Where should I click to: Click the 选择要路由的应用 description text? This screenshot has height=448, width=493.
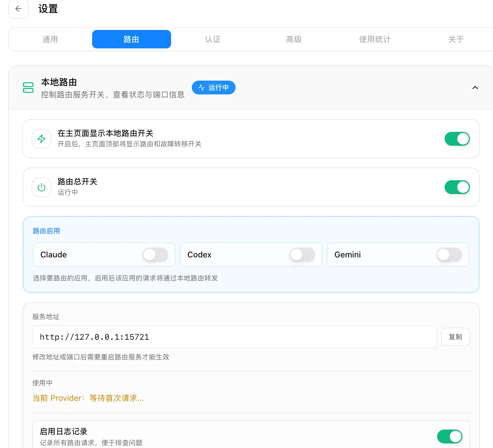pos(125,278)
